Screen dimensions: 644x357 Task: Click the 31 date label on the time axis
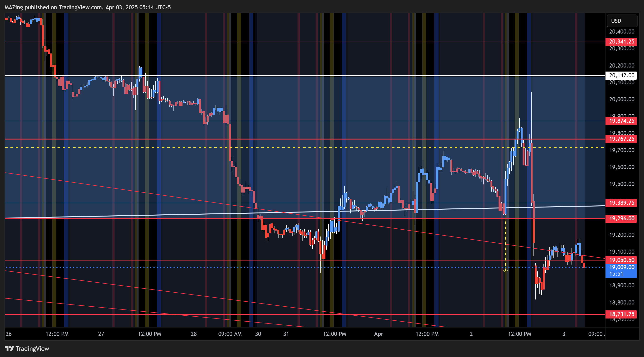(x=286, y=334)
